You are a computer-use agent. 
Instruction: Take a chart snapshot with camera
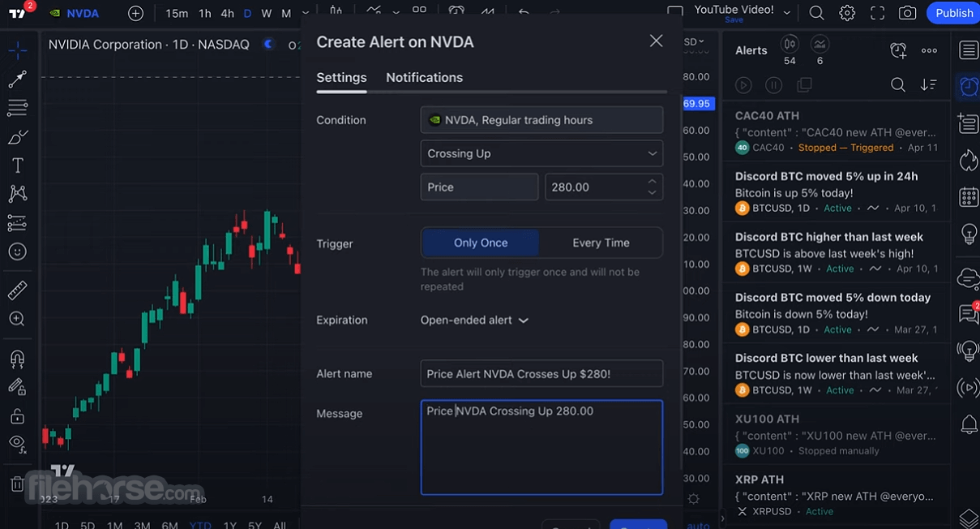[x=908, y=13]
